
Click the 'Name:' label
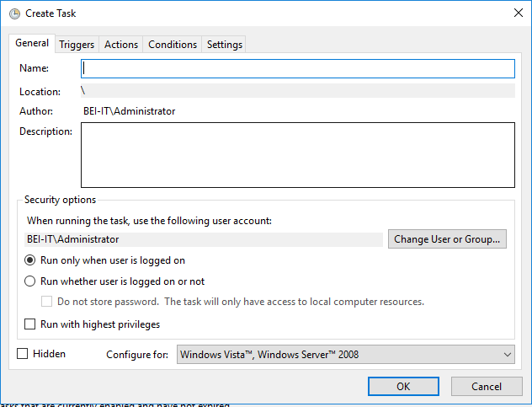click(34, 68)
